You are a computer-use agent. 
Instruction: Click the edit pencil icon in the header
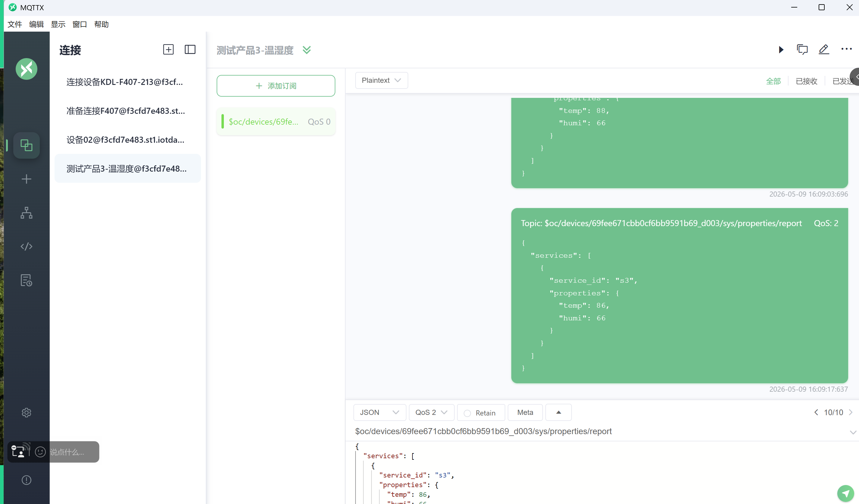point(823,50)
